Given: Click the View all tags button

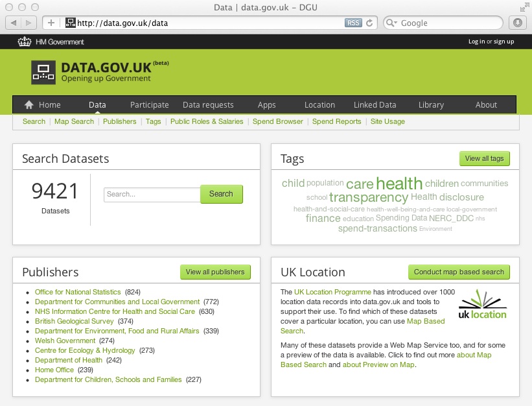Looking at the screenshot, I should [x=485, y=158].
